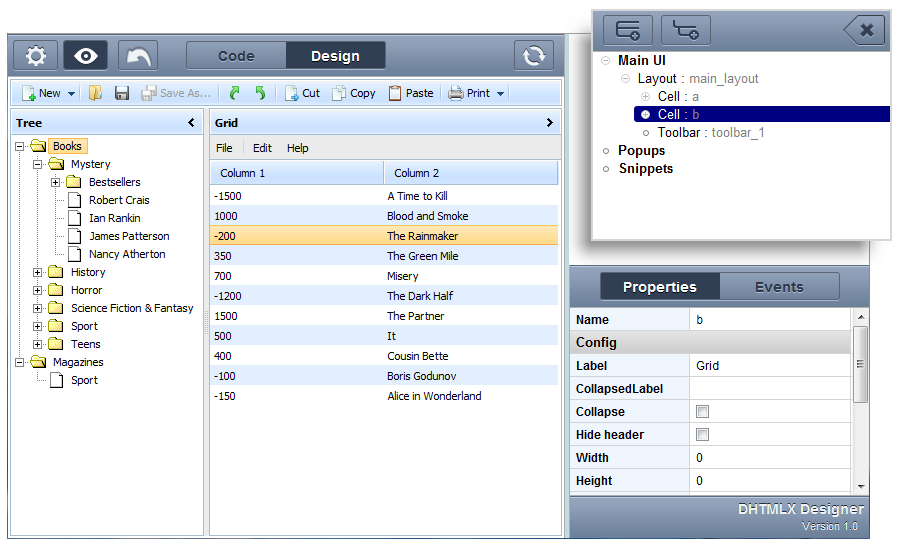Select the Blood and Smoke row

[x=384, y=216]
